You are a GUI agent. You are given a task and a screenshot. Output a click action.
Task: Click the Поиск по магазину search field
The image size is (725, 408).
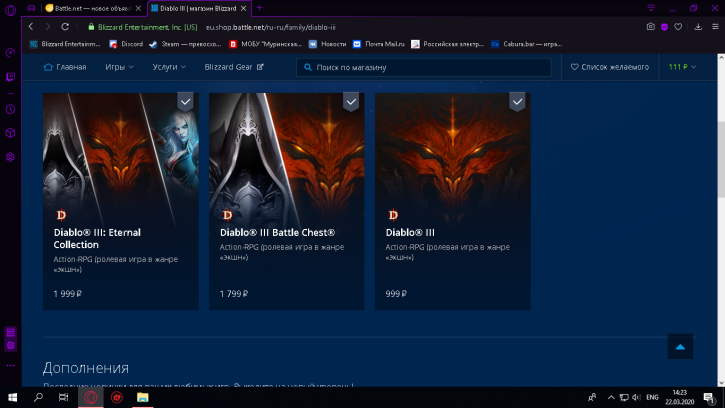tap(424, 67)
